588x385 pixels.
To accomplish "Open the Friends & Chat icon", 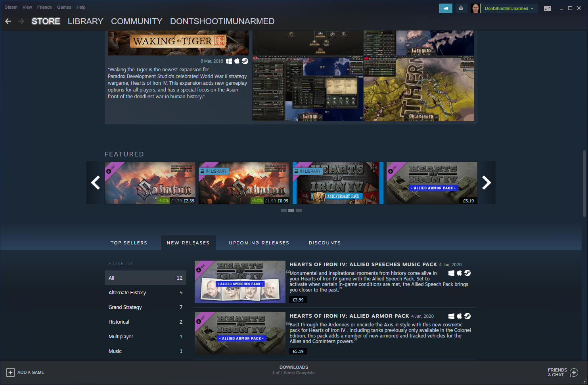I will coord(573,372).
